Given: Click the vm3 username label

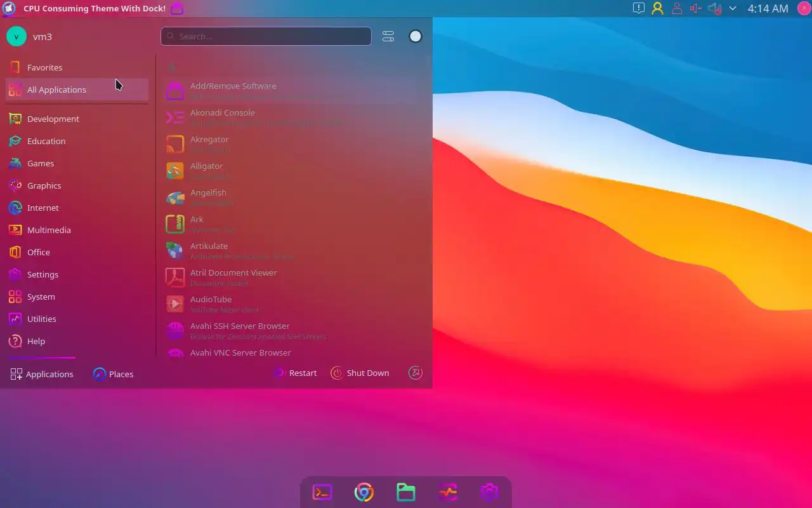Looking at the screenshot, I should tap(43, 37).
